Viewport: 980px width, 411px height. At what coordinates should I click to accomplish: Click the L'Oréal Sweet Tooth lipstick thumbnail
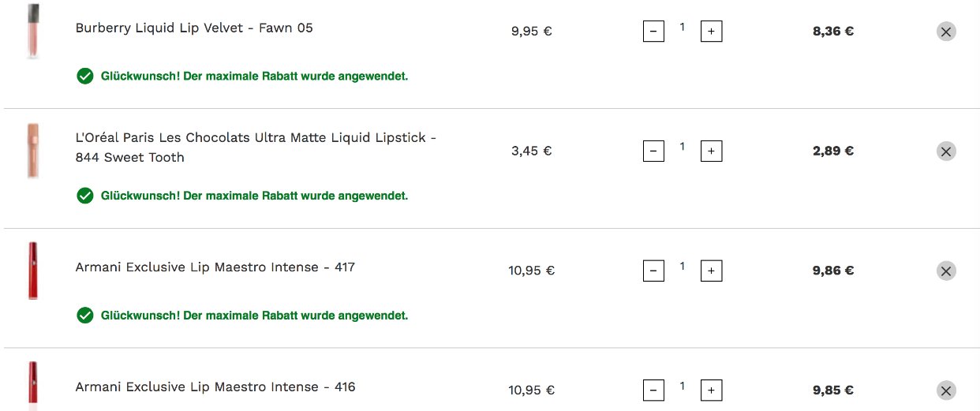coord(32,151)
